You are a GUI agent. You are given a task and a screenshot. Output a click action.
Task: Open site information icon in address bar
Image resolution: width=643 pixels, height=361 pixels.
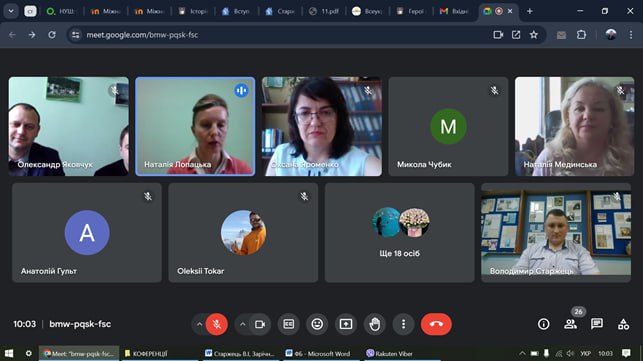[x=76, y=35]
